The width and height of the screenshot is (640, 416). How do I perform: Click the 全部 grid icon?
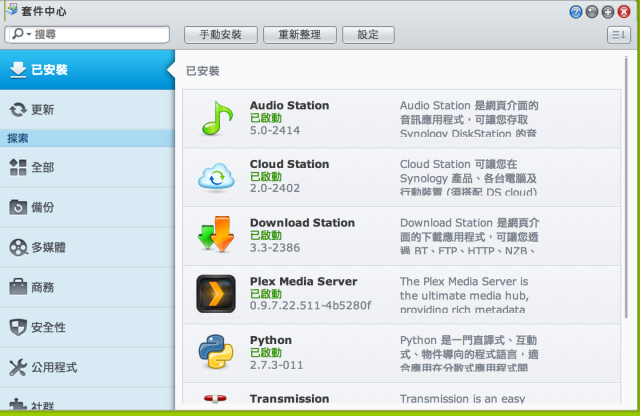click(18, 167)
